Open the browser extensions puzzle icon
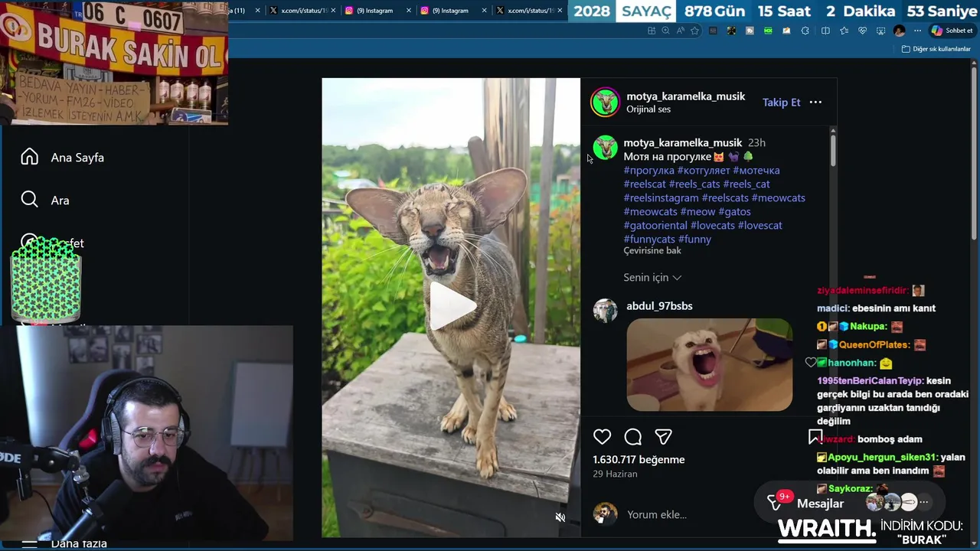This screenshot has width=980, height=551. point(805,31)
